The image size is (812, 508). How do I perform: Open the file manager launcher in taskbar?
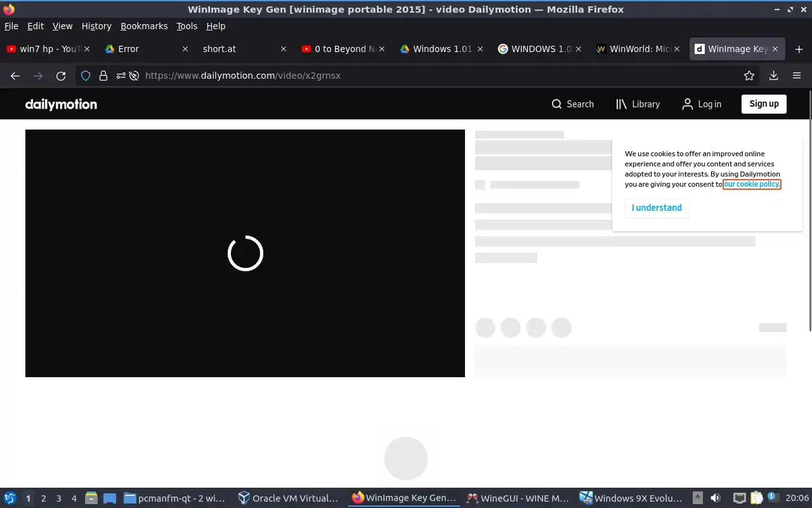[91, 498]
